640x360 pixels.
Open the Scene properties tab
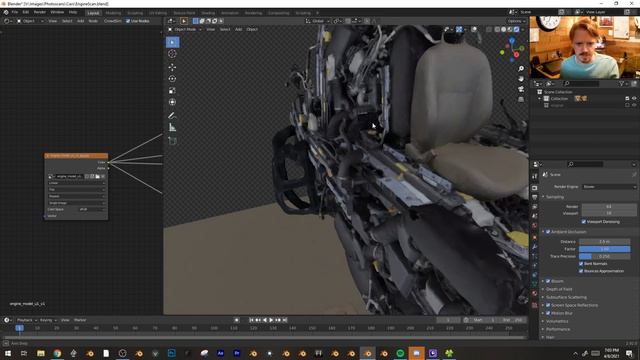534,216
